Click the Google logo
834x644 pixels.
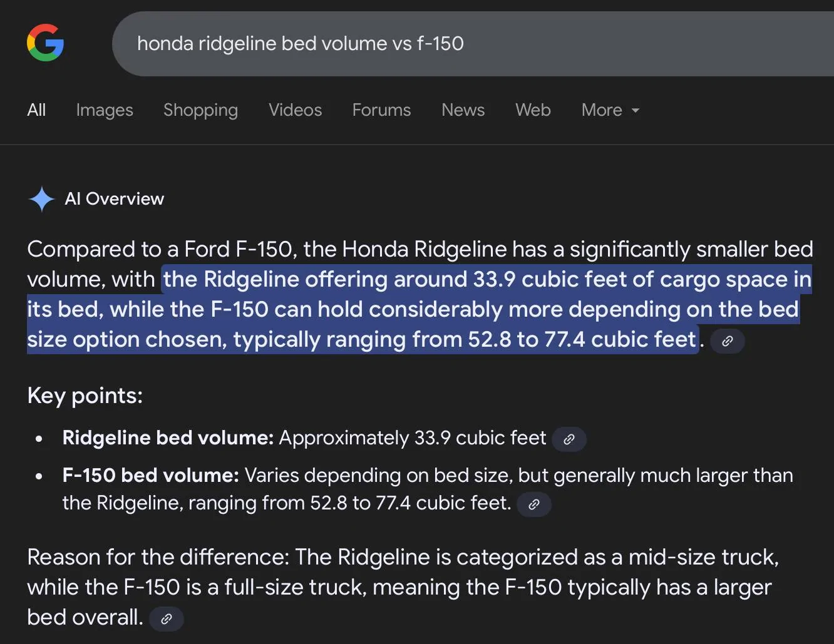[46, 43]
